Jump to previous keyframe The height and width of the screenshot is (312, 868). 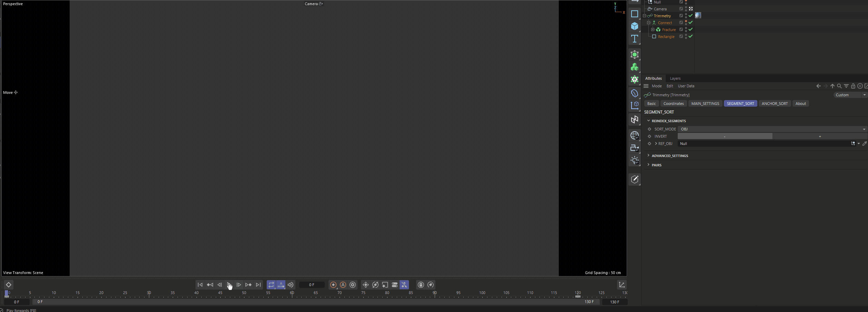click(210, 285)
